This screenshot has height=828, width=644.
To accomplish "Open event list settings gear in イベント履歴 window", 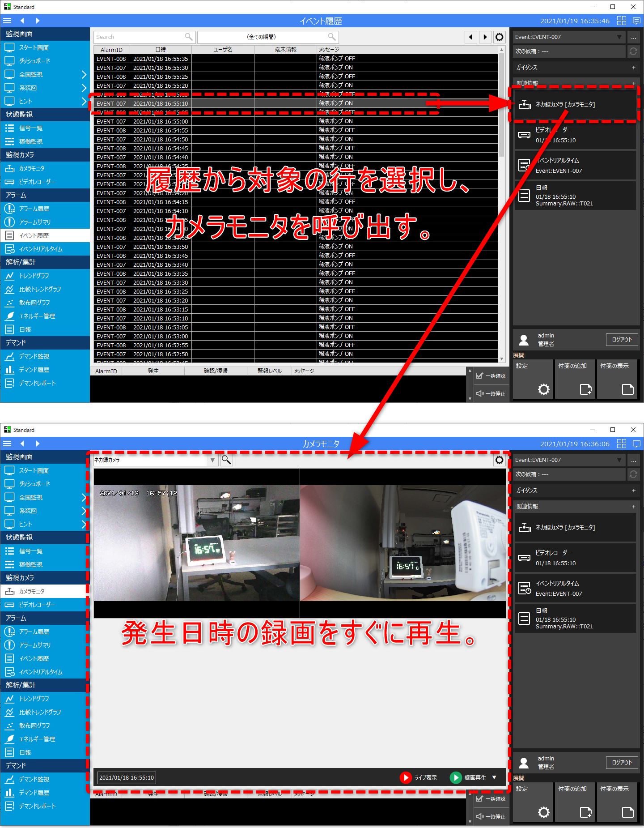I will [500, 37].
